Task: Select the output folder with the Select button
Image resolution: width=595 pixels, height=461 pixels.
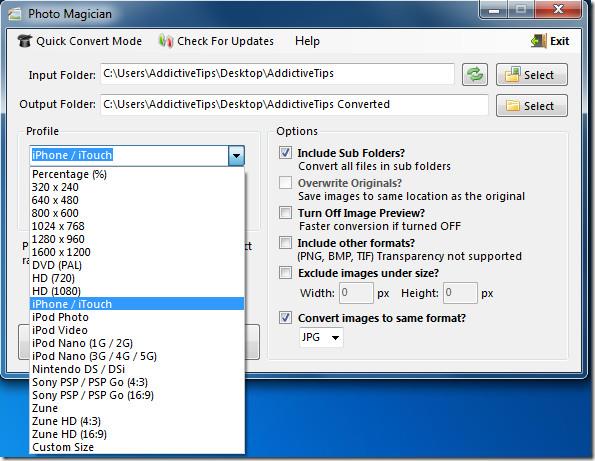Action: coord(532,105)
